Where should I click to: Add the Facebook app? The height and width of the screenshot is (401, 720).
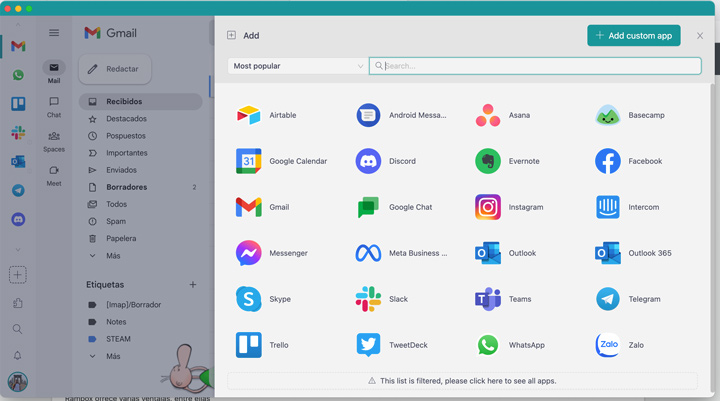(629, 161)
